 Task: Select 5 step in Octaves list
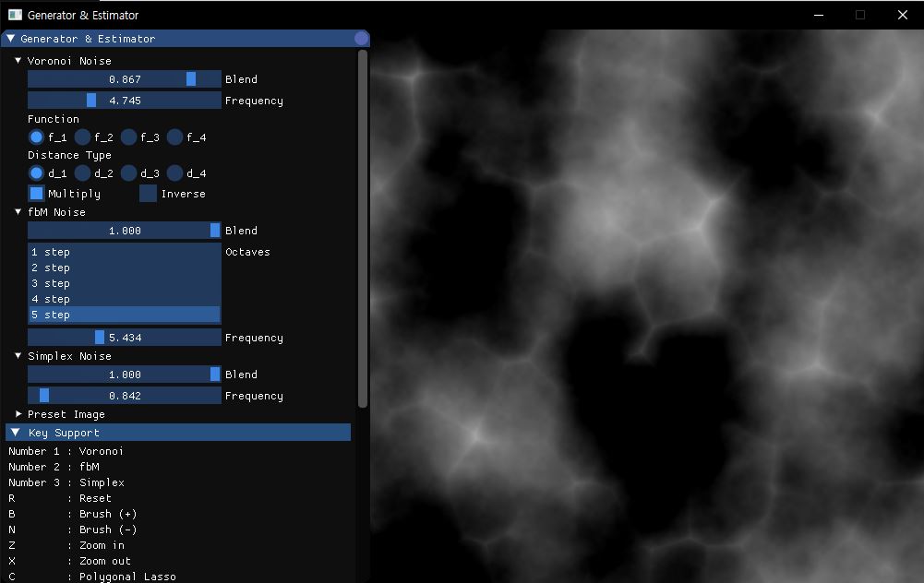[125, 315]
